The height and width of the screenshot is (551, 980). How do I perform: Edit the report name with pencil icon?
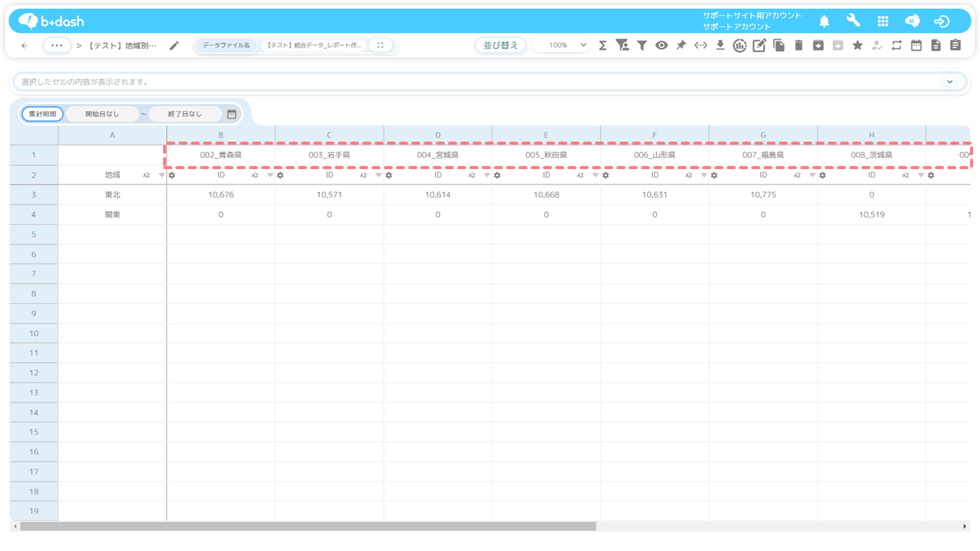point(175,46)
